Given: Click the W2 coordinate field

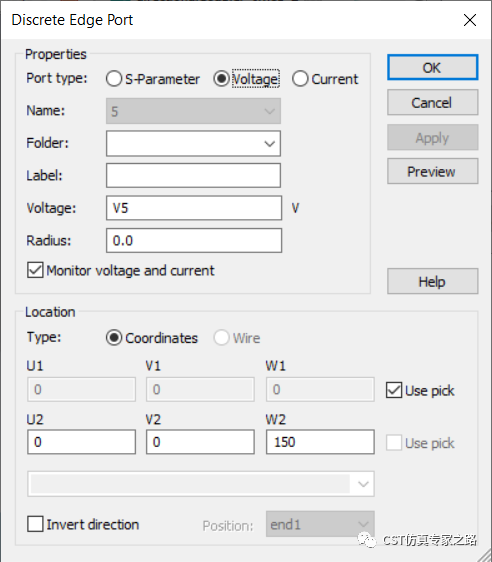Looking at the screenshot, I should [320, 442].
